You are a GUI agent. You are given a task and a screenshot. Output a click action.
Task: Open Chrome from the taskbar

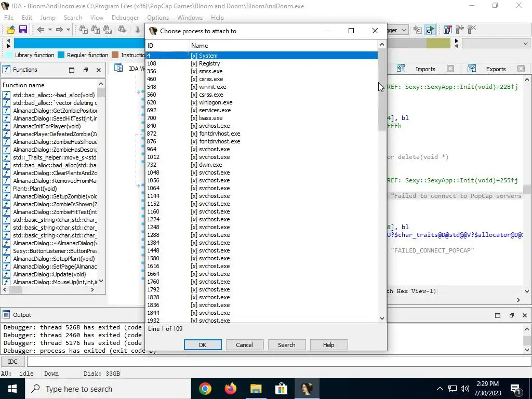click(x=205, y=389)
